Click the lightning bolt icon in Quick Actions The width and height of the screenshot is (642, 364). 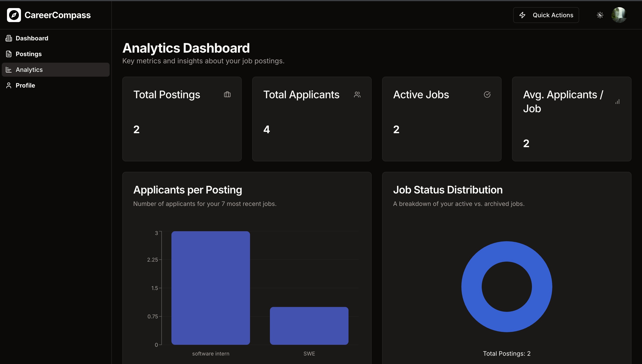522,15
